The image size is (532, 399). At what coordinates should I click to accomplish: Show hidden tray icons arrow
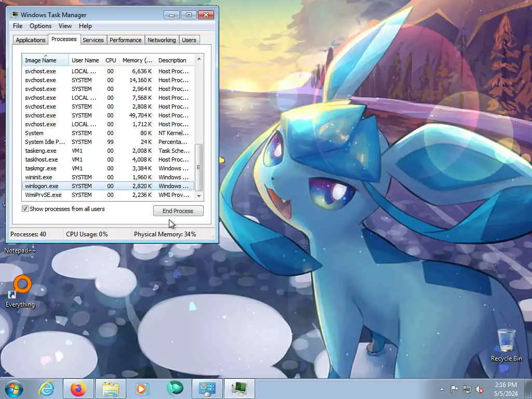coord(442,389)
